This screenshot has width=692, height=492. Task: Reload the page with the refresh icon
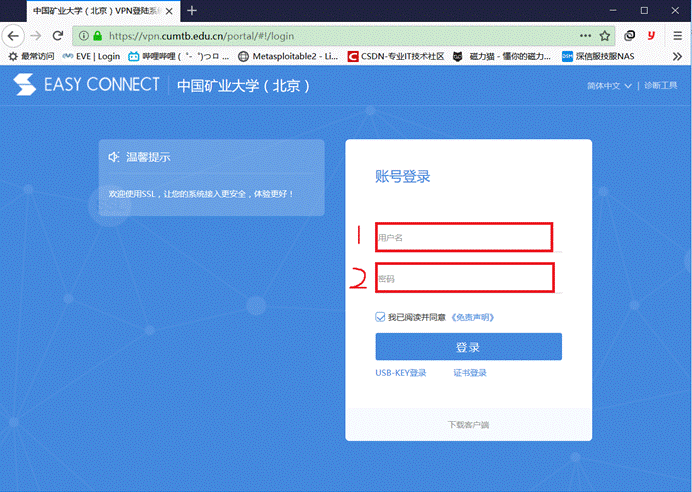pyautogui.click(x=58, y=35)
